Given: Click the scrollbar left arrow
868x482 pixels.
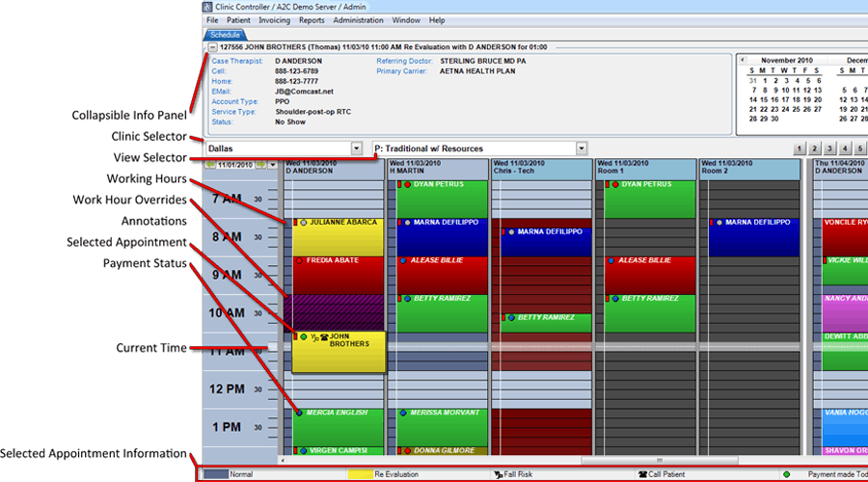Looking at the screenshot, I should pyautogui.click(x=283, y=461).
